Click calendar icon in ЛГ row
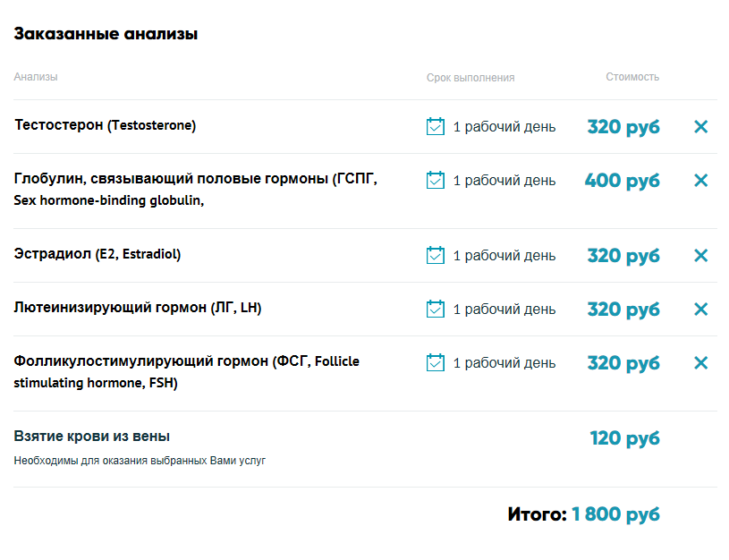 436,309
